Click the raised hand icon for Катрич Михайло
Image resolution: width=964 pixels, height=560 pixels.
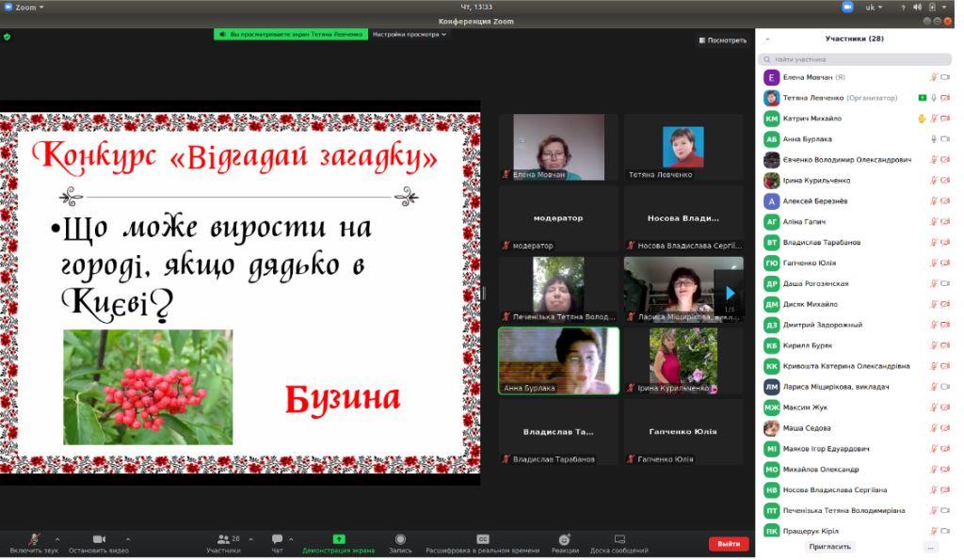922,118
